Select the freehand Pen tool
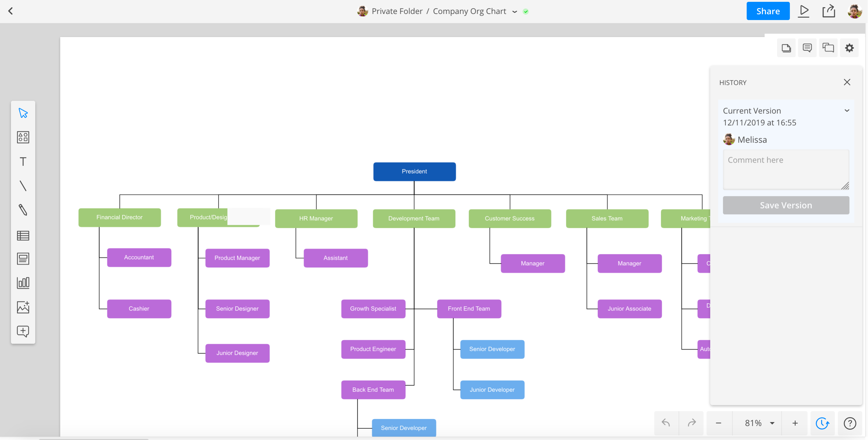868x440 pixels. 23,210
